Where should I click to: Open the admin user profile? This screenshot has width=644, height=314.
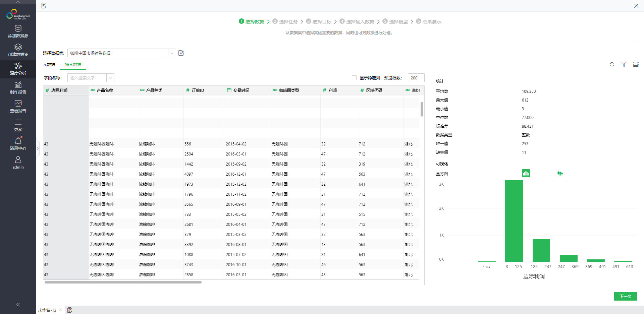tap(18, 163)
